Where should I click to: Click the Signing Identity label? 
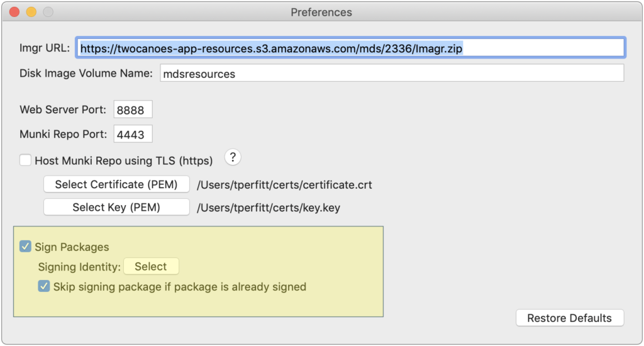(79, 267)
